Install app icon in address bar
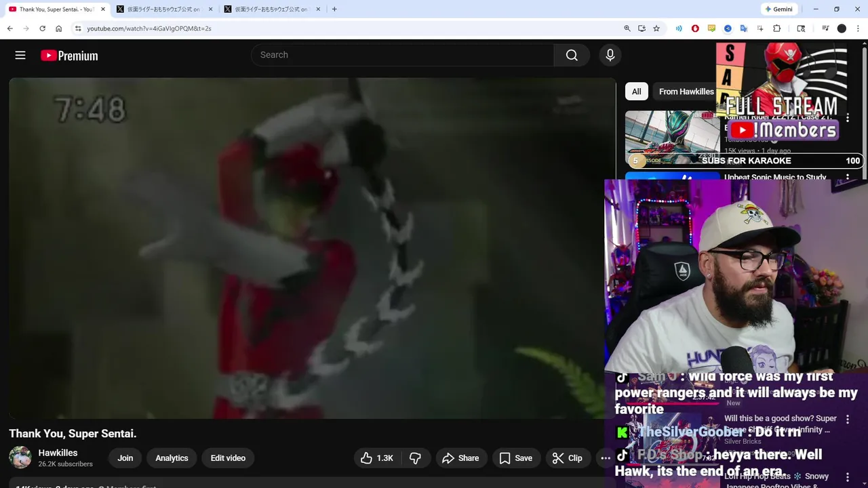The image size is (868, 488). tap(642, 28)
